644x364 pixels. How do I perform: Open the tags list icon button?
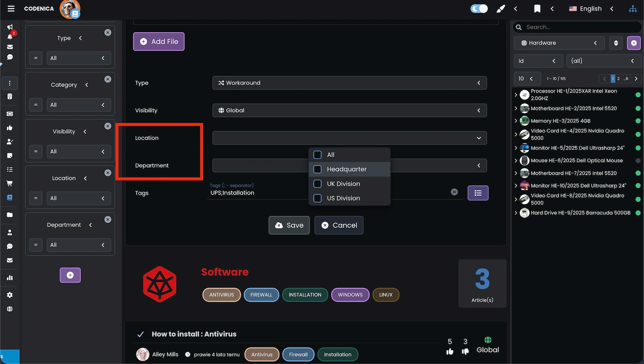pos(478,193)
